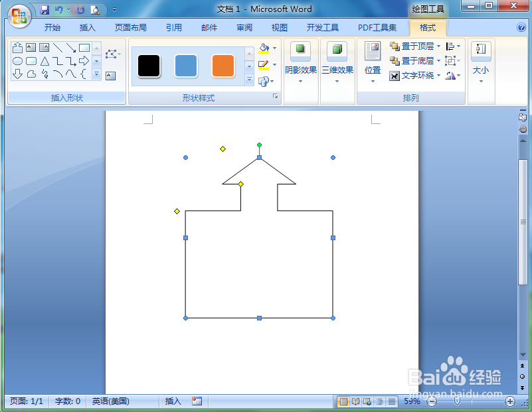Click the shape outline pencil icon
This screenshot has width=532, height=412.
tap(264, 64)
